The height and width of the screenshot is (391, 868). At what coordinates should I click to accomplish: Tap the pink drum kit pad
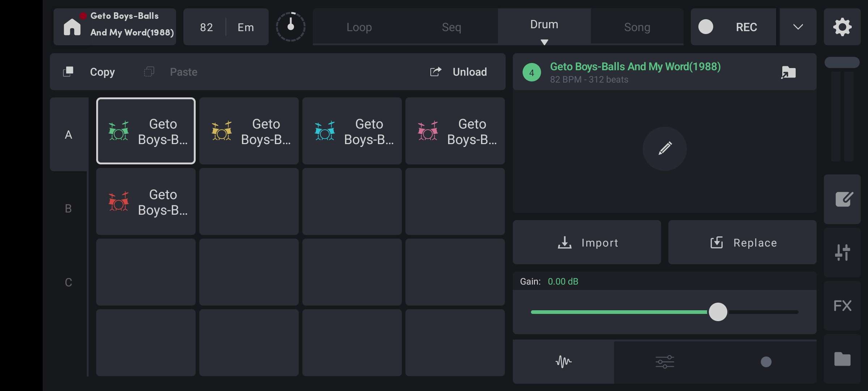coord(455,131)
